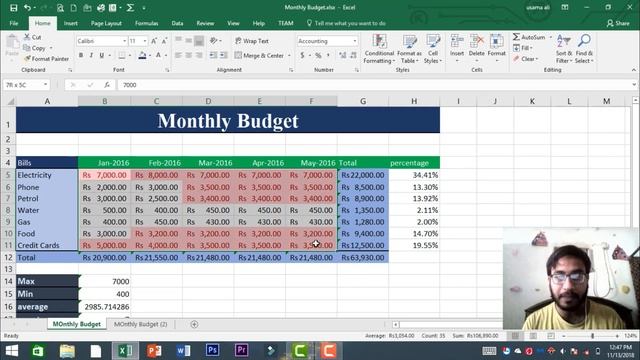Click the Save icon in quick access toolbar
The height and width of the screenshot is (360, 640).
[x=13, y=8]
